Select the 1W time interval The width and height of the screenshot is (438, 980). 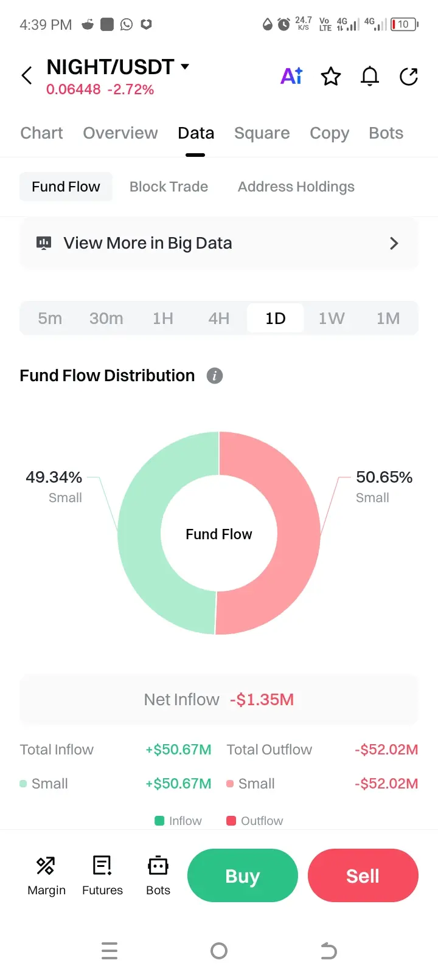[332, 319]
